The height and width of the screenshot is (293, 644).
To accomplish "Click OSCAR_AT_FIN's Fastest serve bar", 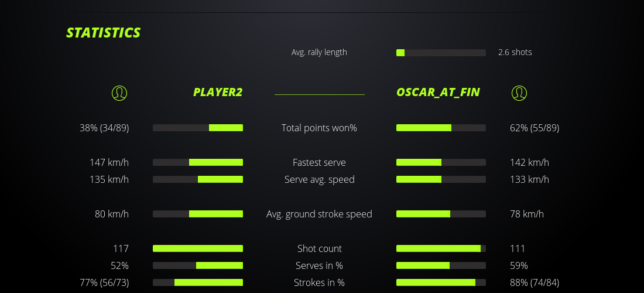I will (x=441, y=162).
